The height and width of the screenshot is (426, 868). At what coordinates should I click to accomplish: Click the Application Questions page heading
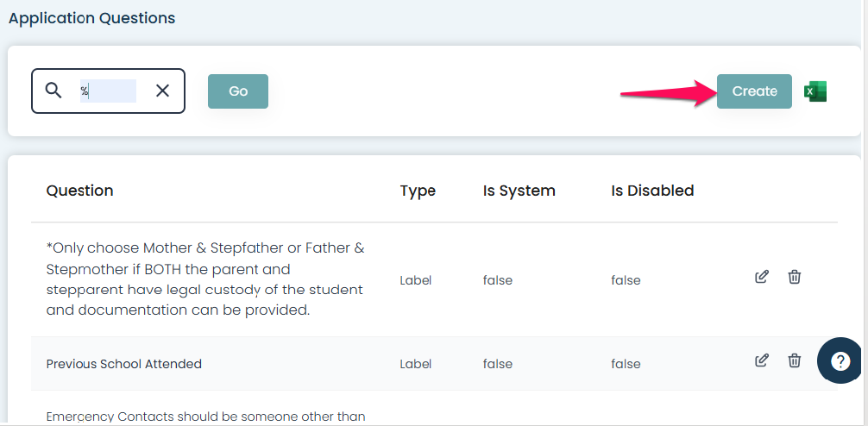pyautogui.click(x=91, y=18)
